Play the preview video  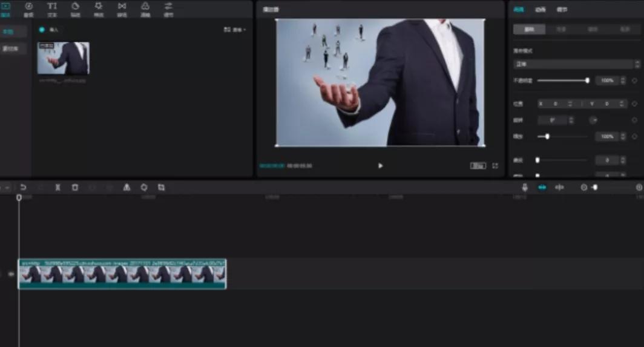point(380,166)
